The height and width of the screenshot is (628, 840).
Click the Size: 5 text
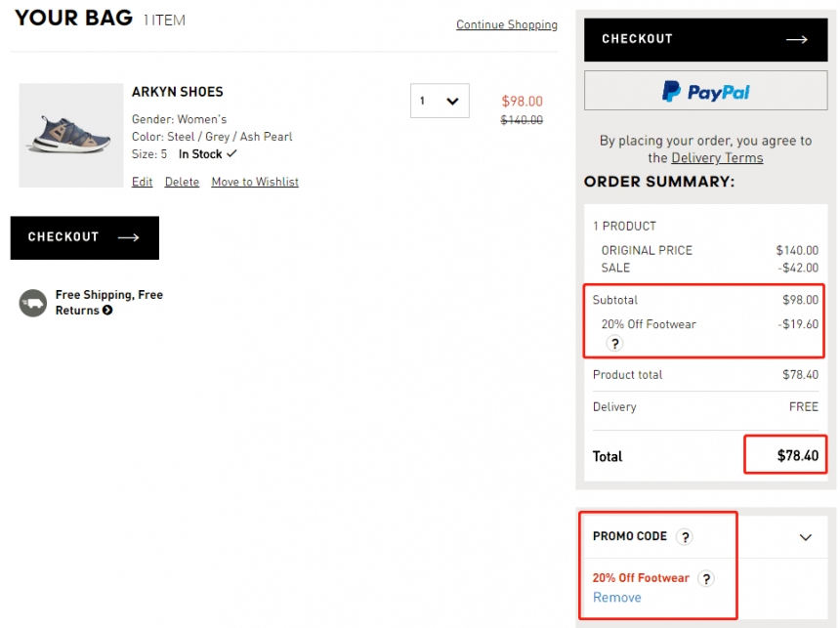click(149, 154)
